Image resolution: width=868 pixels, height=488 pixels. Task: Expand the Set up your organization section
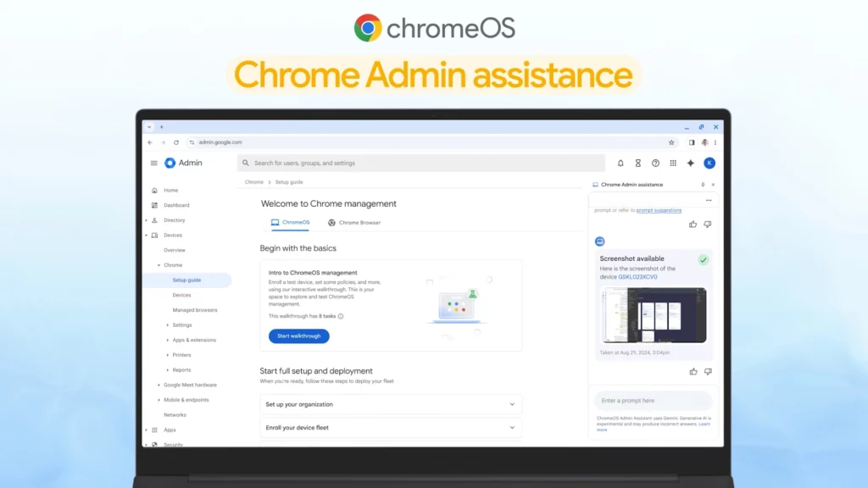(x=512, y=404)
